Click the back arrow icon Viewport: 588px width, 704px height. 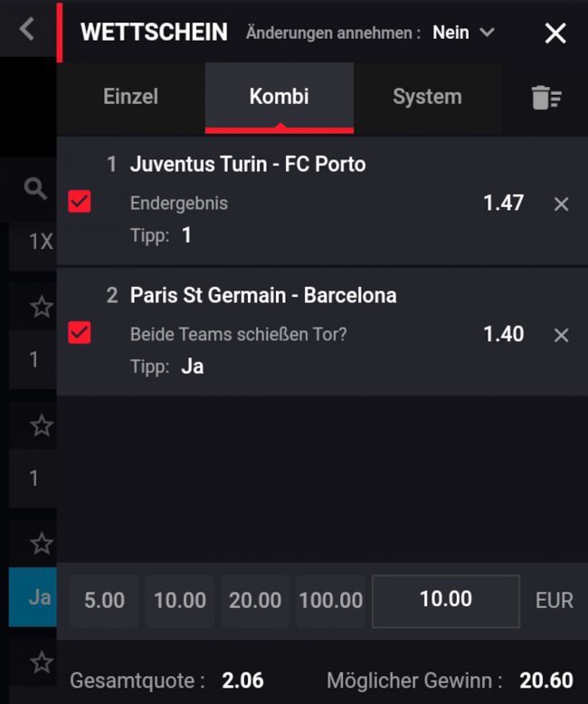tap(26, 29)
